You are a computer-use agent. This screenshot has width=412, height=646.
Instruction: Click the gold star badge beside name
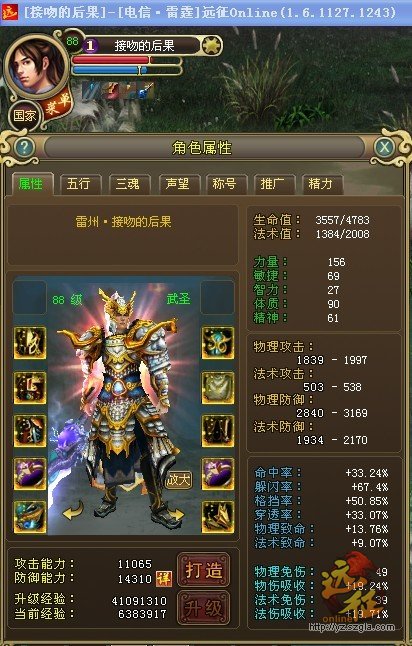(x=212, y=46)
